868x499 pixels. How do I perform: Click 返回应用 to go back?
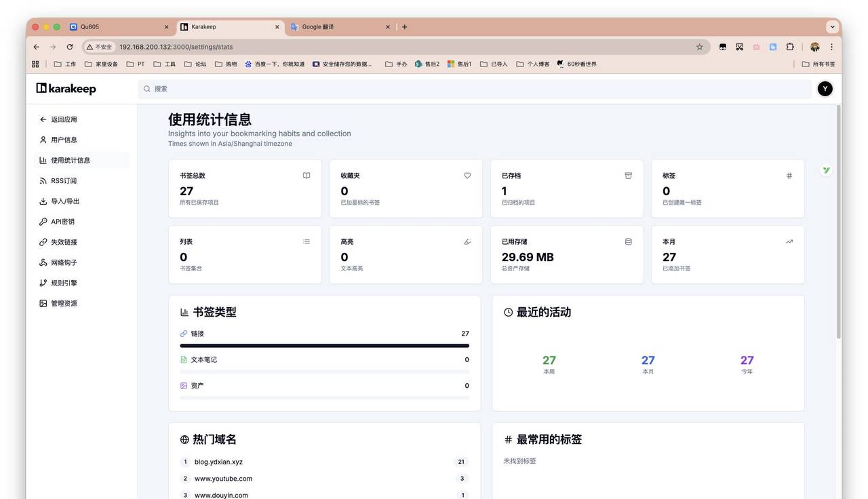62,119
